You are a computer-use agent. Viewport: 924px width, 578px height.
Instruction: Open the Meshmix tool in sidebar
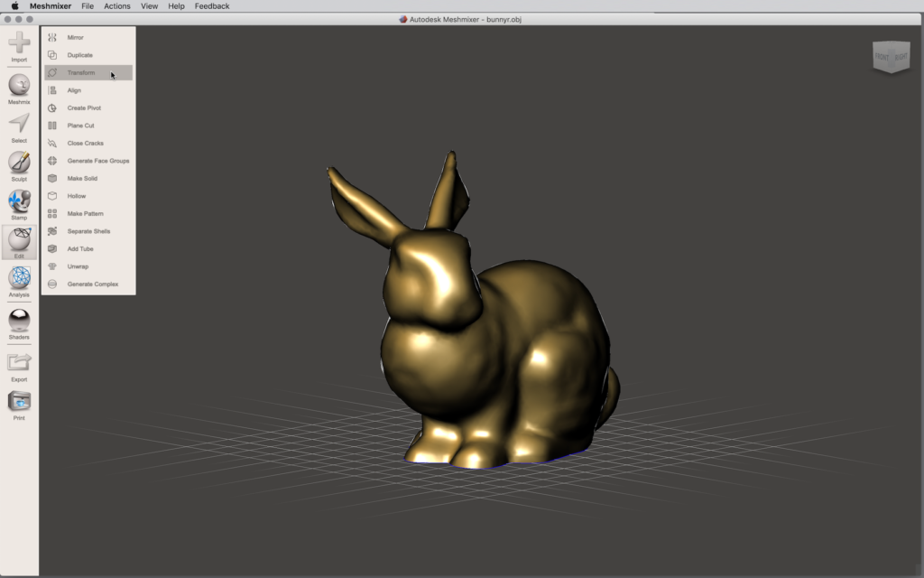click(19, 86)
